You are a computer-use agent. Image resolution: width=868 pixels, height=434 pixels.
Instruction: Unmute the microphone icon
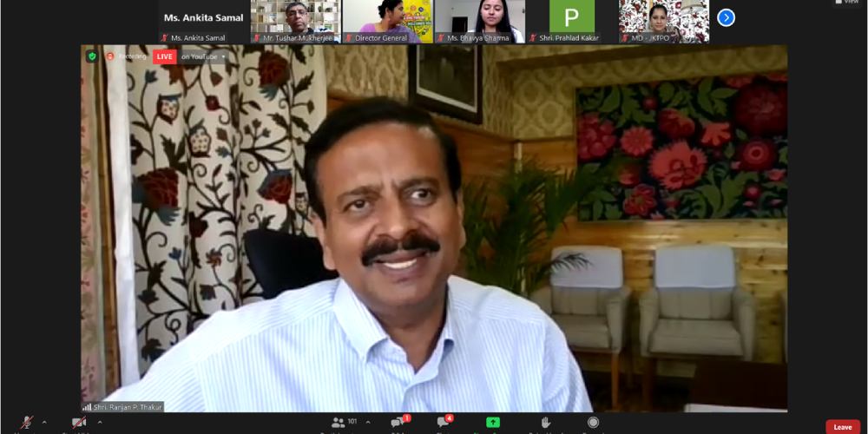27,423
